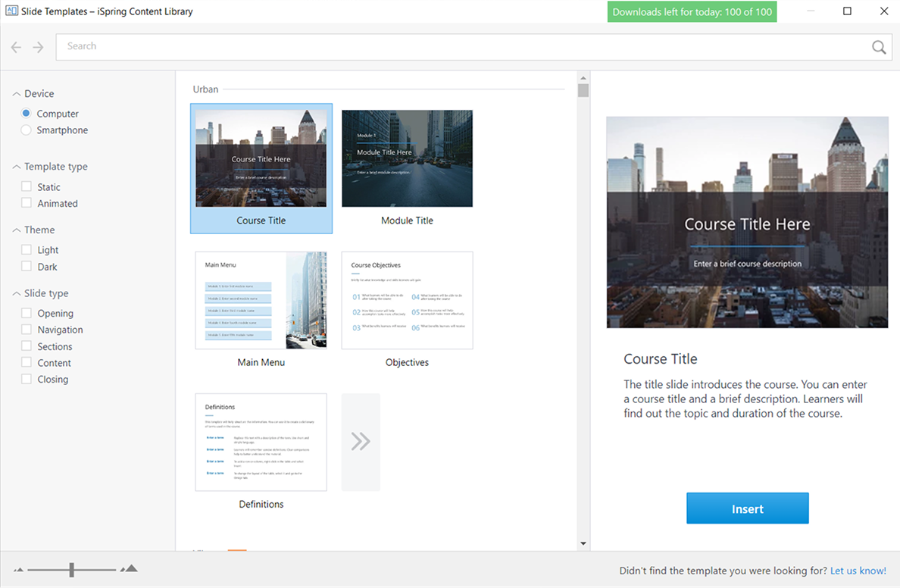Click the template list scroll down arrow
This screenshot has width=900, height=588.
583,543
